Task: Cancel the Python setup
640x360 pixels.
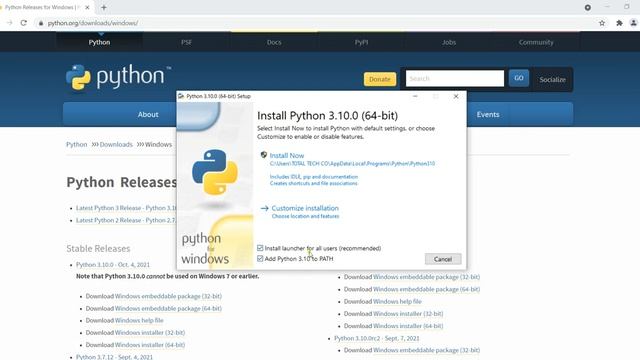Action: (x=443, y=259)
